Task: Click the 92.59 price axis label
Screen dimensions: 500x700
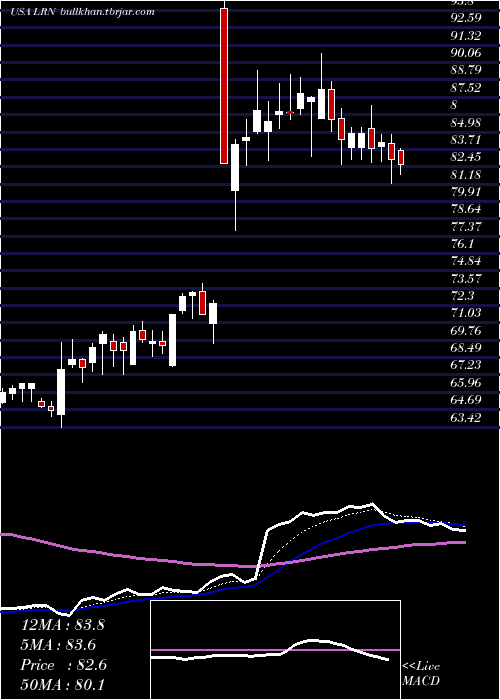Action: [467, 18]
